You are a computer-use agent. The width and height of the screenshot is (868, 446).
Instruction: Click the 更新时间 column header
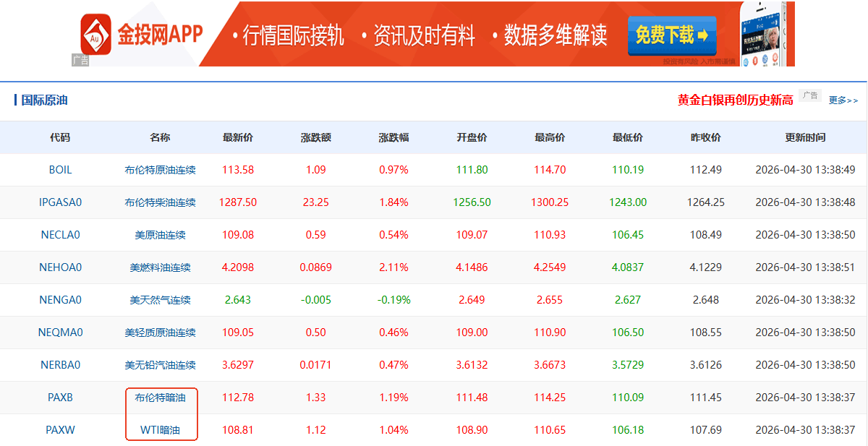pyautogui.click(x=805, y=137)
